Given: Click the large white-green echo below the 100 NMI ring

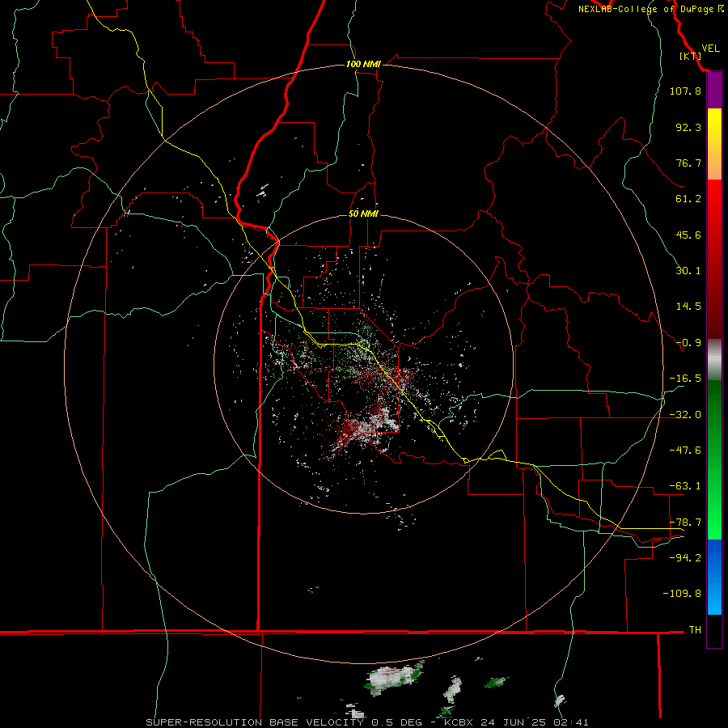Looking at the screenshot, I should tap(395, 678).
